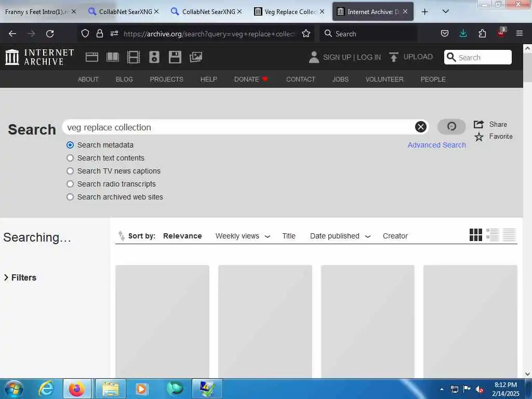Click the user avatar icon beside Sign Up

[314, 57]
